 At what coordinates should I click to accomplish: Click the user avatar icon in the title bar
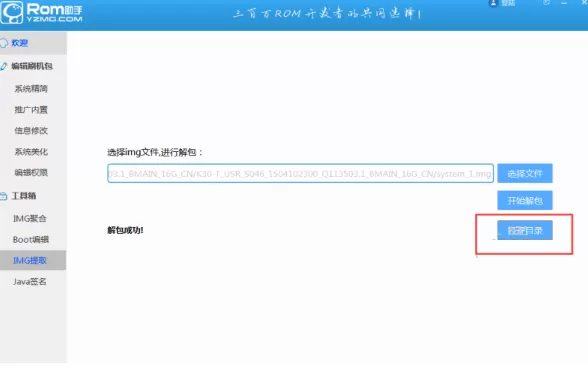[x=494, y=3]
